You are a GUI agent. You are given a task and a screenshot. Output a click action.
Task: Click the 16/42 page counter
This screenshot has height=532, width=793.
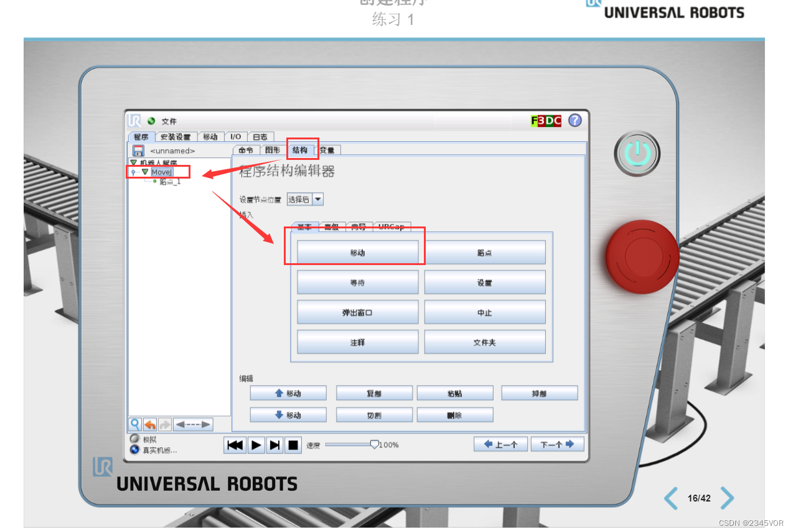coord(699,498)
